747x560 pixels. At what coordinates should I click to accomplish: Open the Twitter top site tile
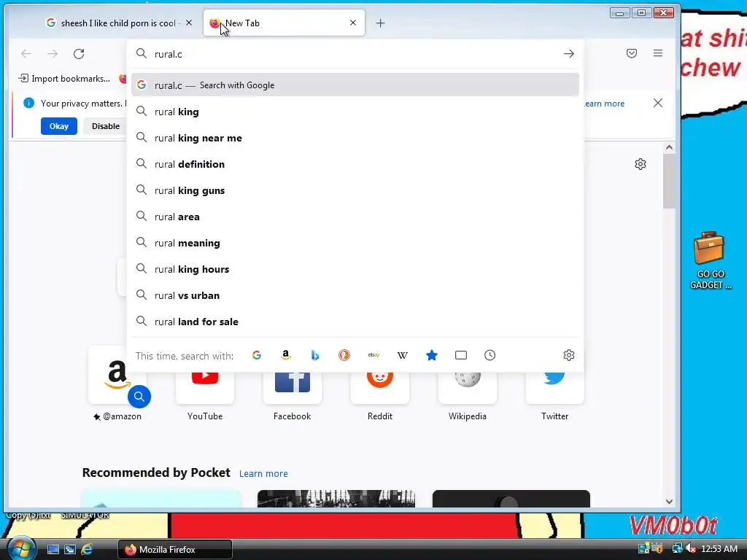tap(555, 395)
